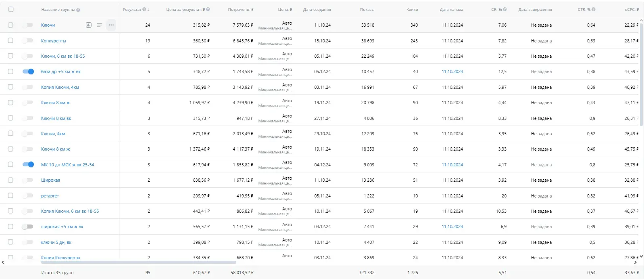
Task: Click sort arrow next to Результат column
Action: click(x=148, y=9)
